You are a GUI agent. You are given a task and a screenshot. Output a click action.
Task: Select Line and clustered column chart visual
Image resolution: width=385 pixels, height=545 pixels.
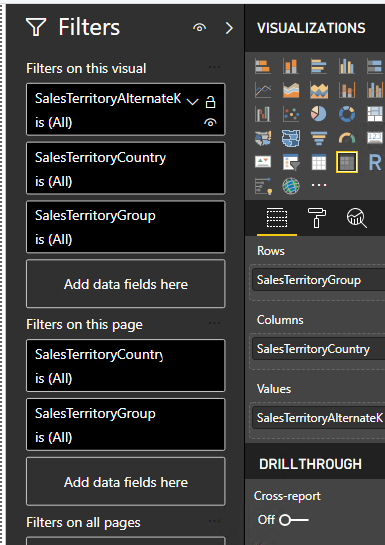point(375,90)
